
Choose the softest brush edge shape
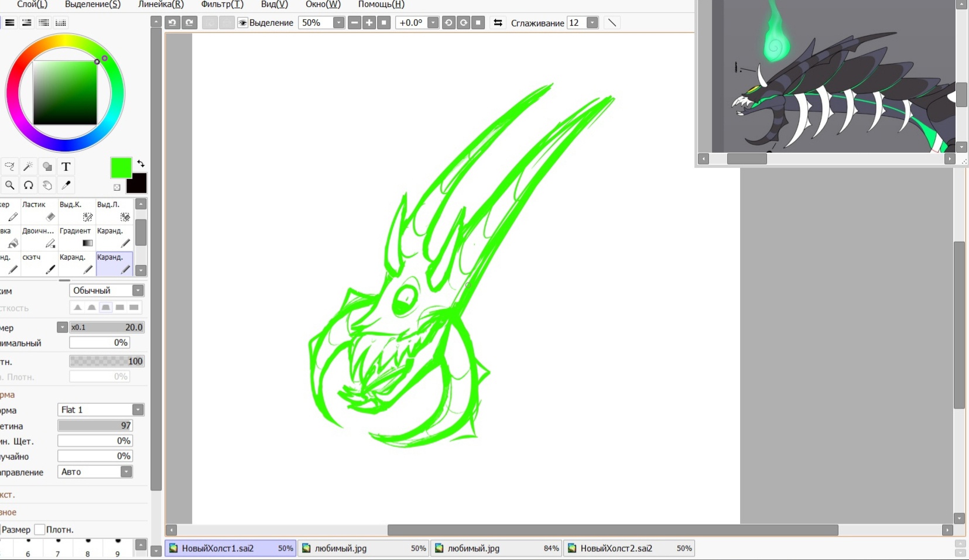pos(77,307)
